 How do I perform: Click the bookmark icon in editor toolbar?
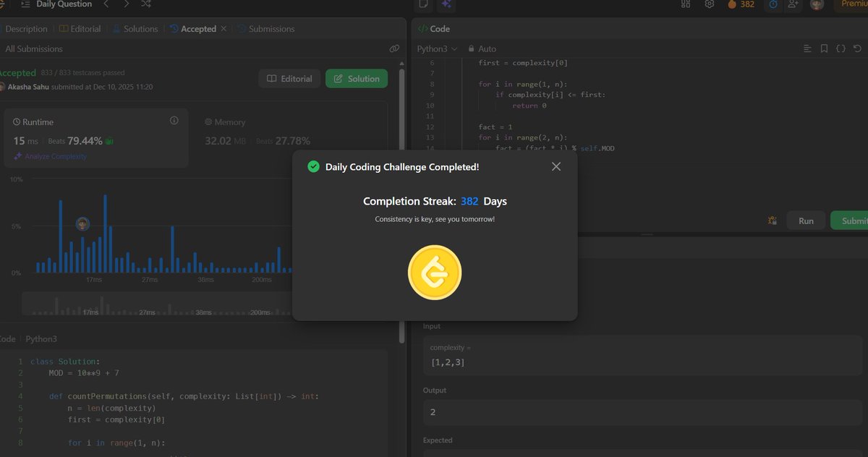[x=824, y=48]
